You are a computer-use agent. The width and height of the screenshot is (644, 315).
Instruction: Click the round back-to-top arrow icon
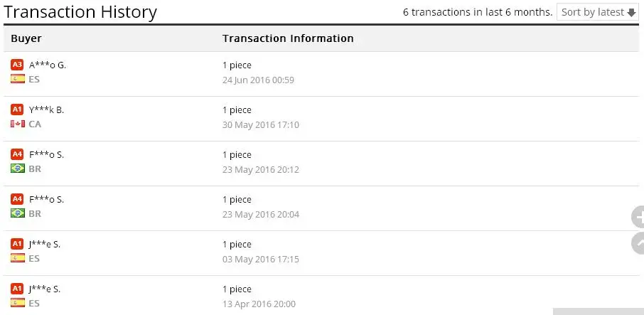638,244
